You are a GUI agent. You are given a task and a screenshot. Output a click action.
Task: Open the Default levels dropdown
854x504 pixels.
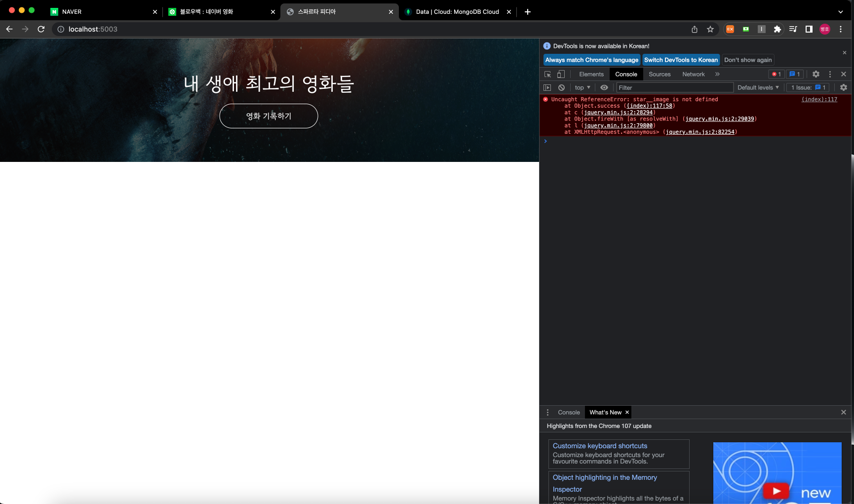758,87
